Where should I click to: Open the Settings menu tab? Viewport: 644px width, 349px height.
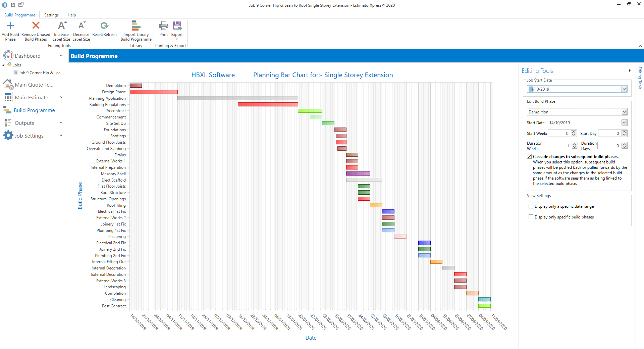[51, 15]
